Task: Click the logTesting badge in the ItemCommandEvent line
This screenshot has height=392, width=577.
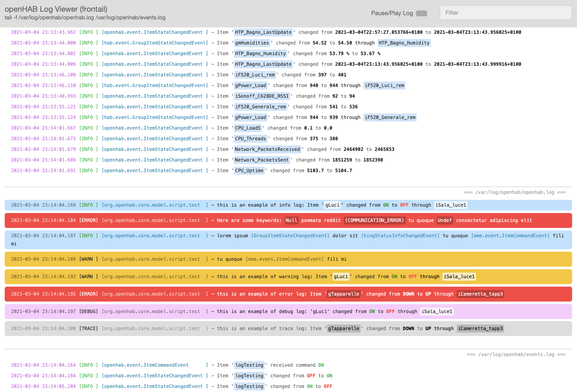Action: tap(249, 365)
